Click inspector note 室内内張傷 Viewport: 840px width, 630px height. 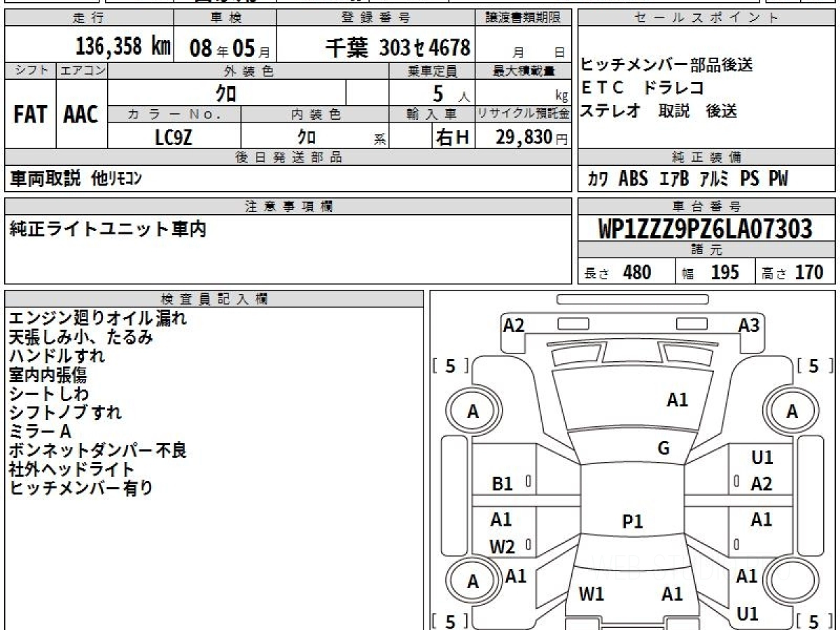click(x=48, y=375)
